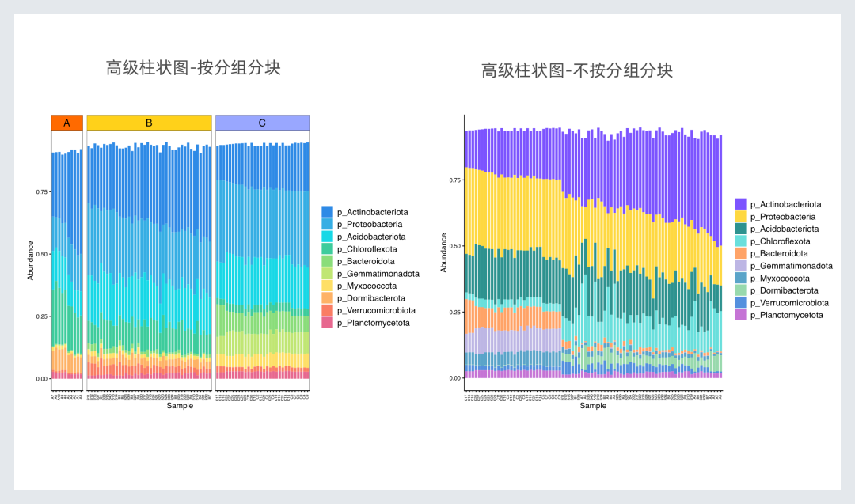Select p_Myxococcota label text in 不按分组分块 legend
Screen dimensions: 855x504
tap(781, 279)
